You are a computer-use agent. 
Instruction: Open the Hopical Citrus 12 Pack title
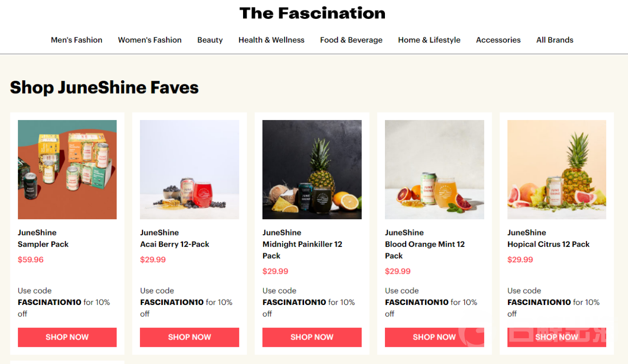tap(548, 244)
